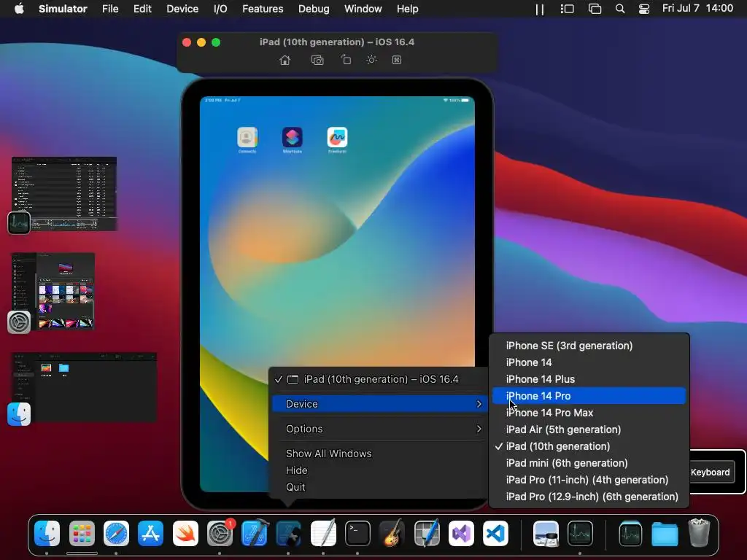747x560 pixels.
Task: Open the Contacts app on the iPad screen
Action: click(247, 137)
